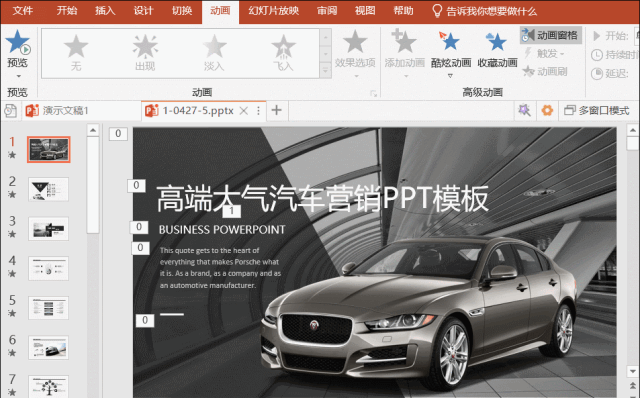Screen dimensions: 640x398
Task: Select the 淡入 animation effect
Action: [214, 53]
